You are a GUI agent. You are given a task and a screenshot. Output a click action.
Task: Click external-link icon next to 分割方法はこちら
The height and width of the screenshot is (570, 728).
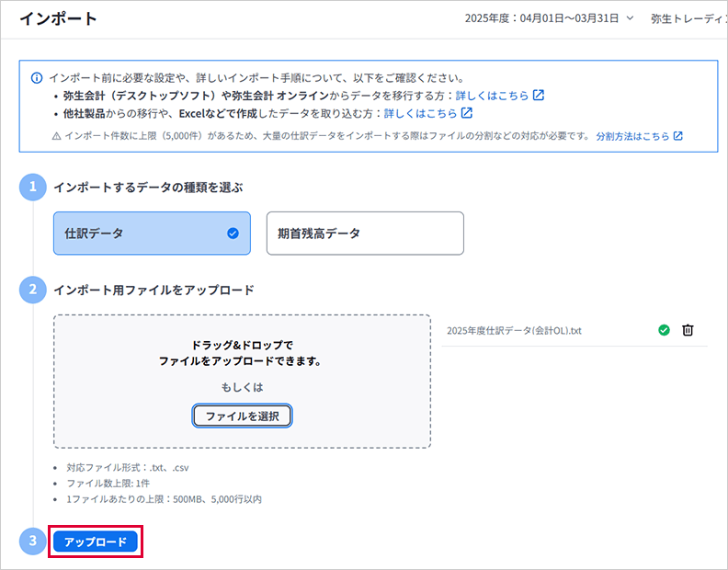tap(678, 136)
